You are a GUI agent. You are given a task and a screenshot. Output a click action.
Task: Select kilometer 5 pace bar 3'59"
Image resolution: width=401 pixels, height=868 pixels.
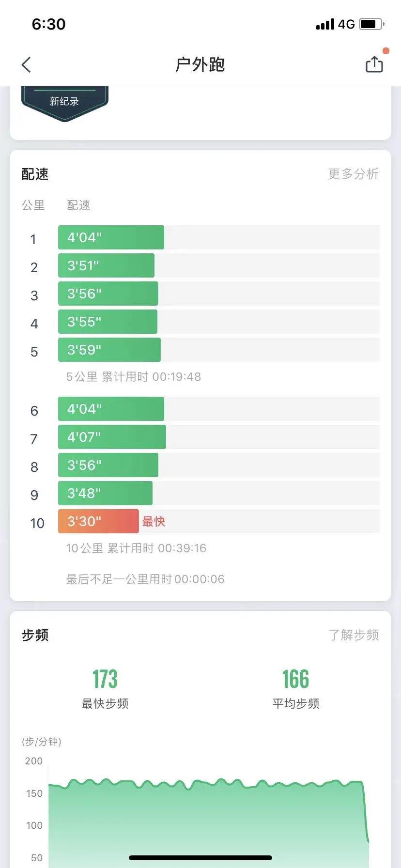point(109,350)
